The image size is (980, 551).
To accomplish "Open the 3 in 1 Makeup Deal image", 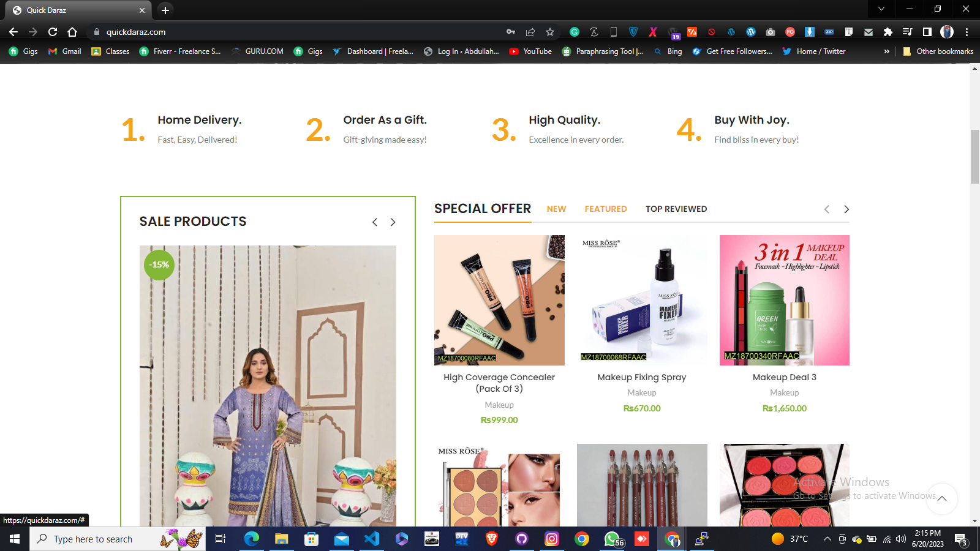I will [x=785, y=300].
